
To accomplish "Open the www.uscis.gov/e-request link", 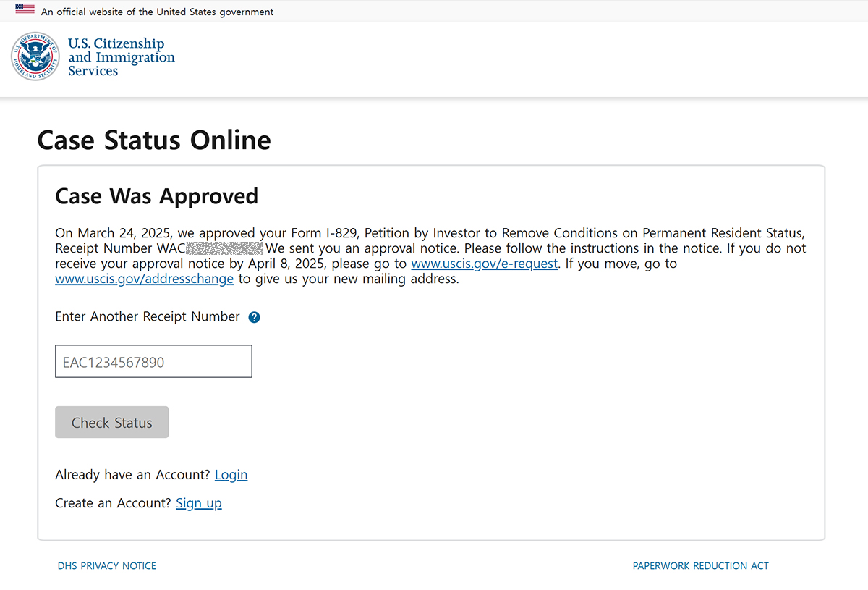I will tap(485, 264).
